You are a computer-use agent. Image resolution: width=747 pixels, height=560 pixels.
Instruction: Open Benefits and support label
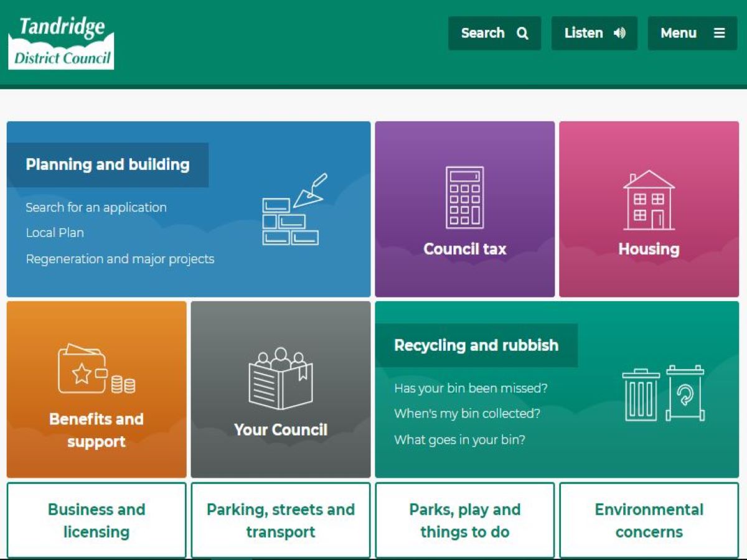tap(96, 430)
